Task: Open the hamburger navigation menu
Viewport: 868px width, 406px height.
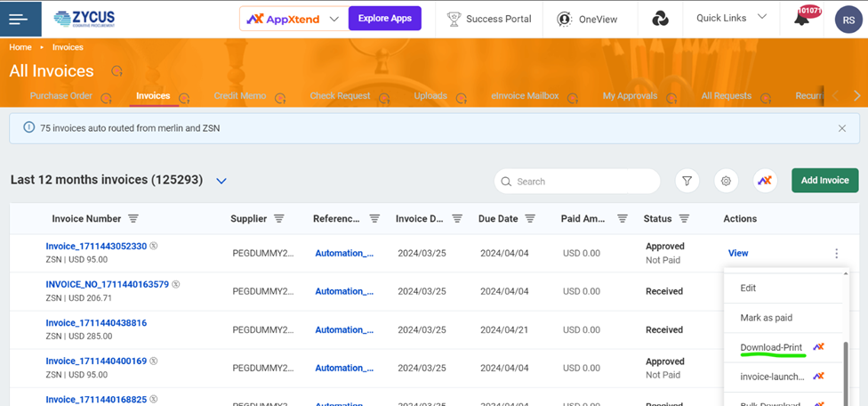Action: pos(19,20)
